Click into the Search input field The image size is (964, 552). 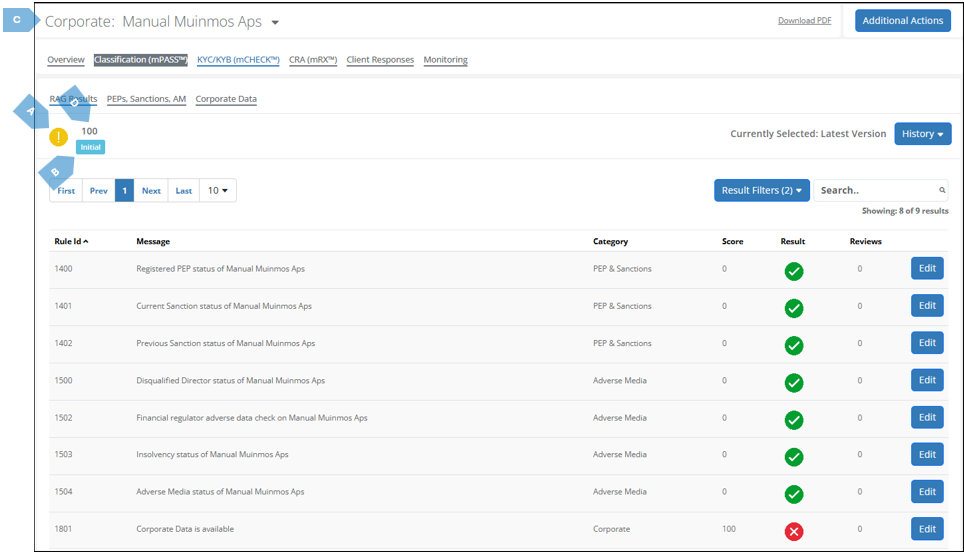click(x=874, y=190)
